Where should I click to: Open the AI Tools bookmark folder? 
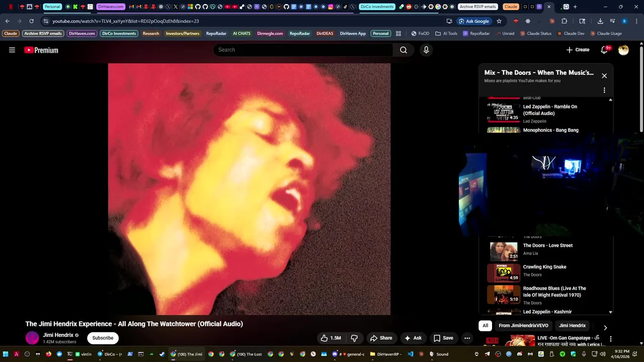pos(446,34)
